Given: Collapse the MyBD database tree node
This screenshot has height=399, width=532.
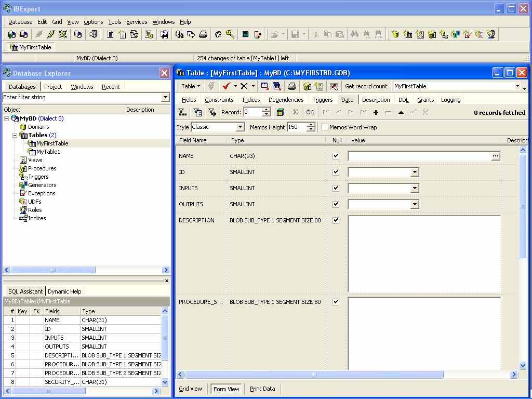Looking at the screenshot, I should point(6,118).
